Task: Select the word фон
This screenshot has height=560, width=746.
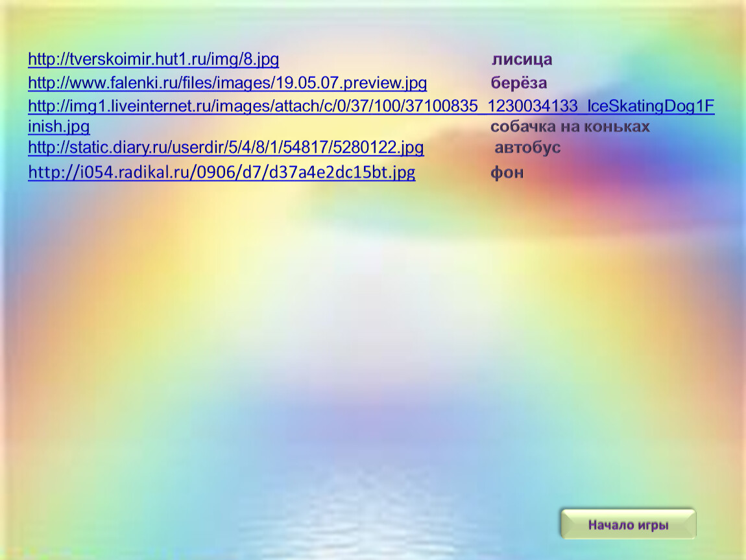Action: pos(507,172)
